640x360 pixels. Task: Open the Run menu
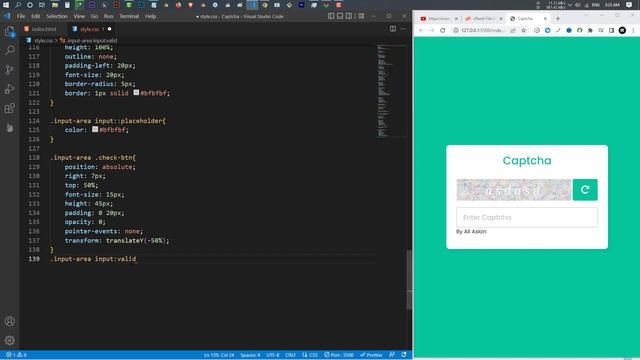tap(109, 16)
